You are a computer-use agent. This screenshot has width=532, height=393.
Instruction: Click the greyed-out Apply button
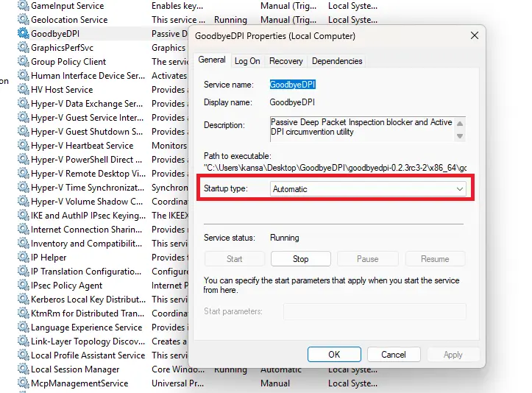coord(453,354)
